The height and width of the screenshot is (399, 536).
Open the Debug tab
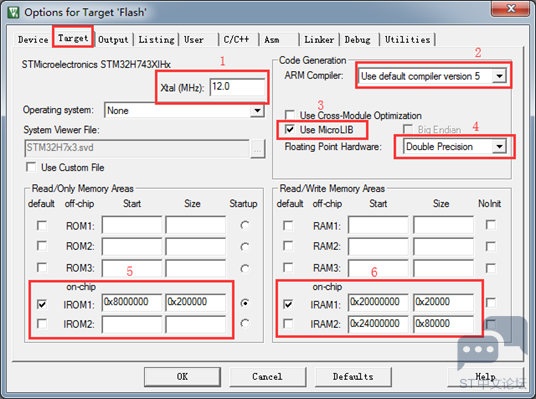pyautogui.click(x=358, y=40)
